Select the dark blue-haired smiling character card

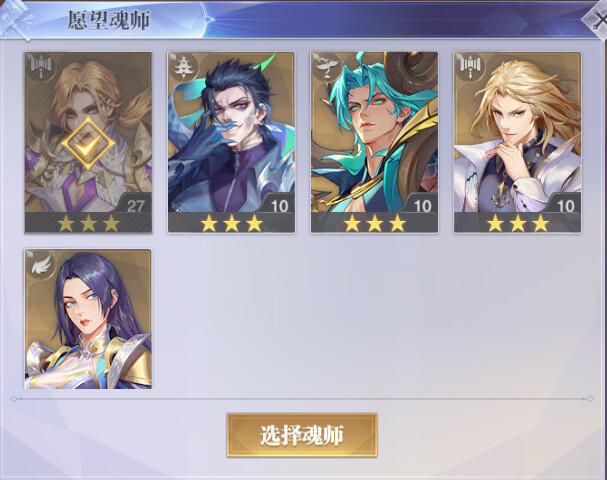click(x=231, y=143)
